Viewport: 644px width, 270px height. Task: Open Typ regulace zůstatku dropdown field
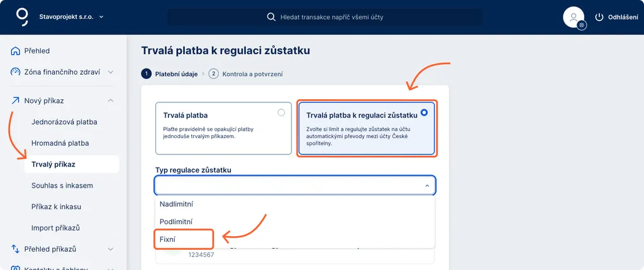coord(294,185)
